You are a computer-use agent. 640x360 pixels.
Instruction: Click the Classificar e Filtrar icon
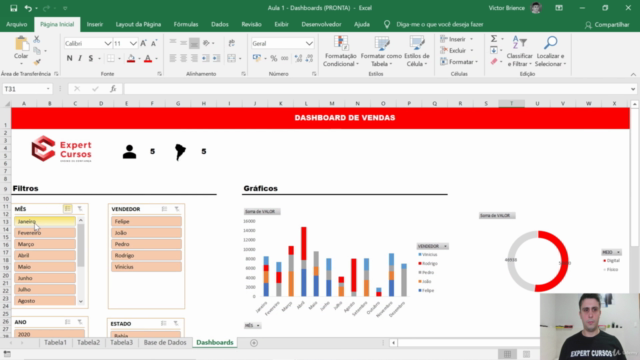click(x=519, y=43)
